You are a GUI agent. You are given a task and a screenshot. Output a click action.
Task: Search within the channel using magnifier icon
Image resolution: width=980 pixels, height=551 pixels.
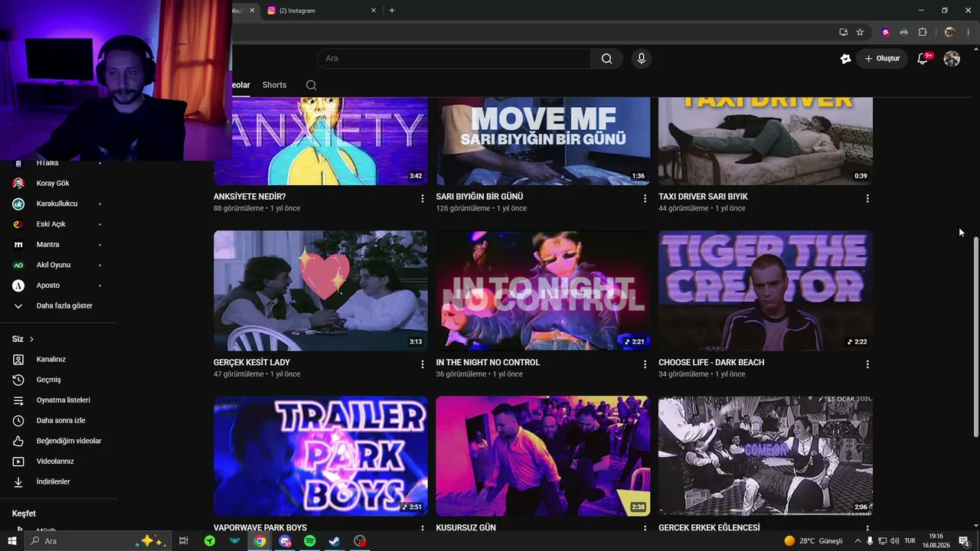pos(311,85)
